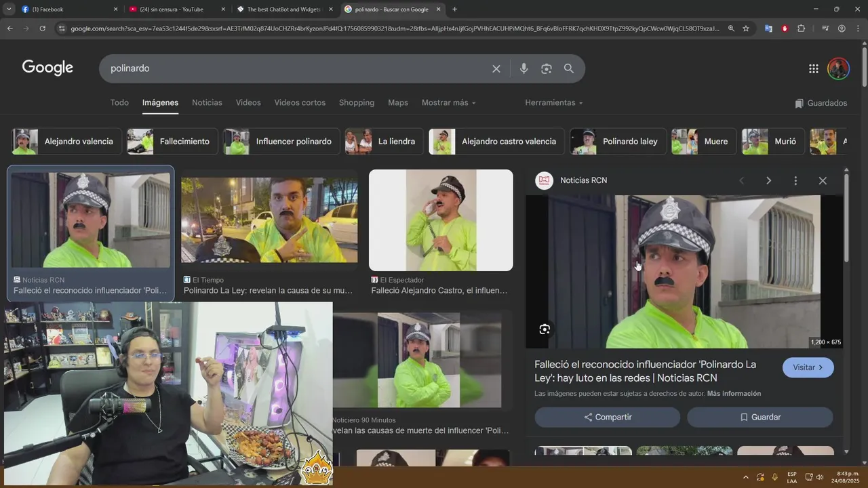The image size is (868, 488).
Task: Close the image preview panel
Action: pyautogui.click(x=823, y=180)
